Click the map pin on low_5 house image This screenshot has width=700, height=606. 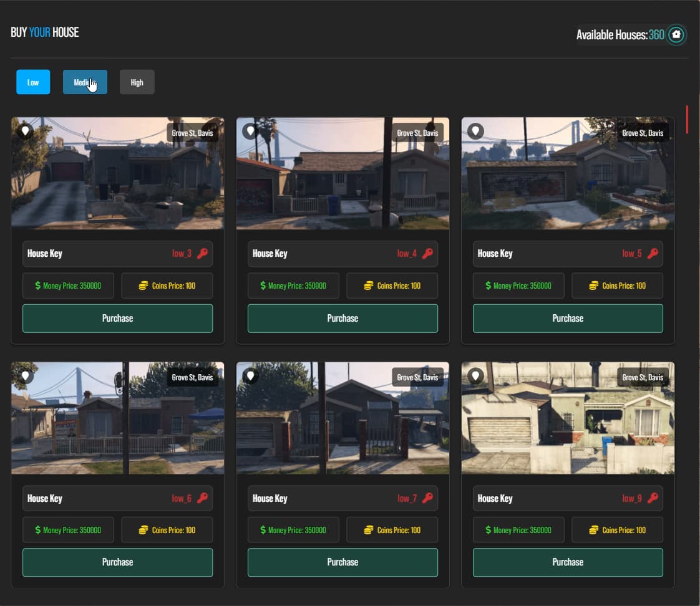[x=475, y=131]
